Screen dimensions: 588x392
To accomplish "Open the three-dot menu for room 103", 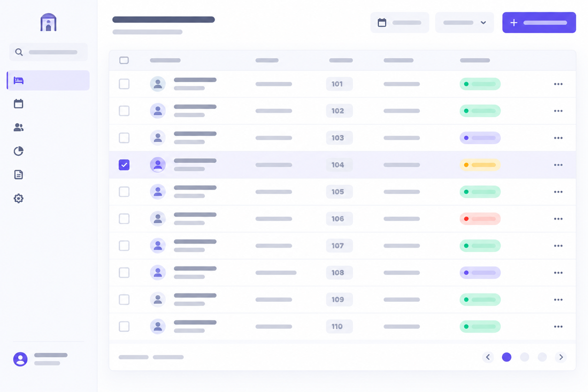I will point(558,138).
